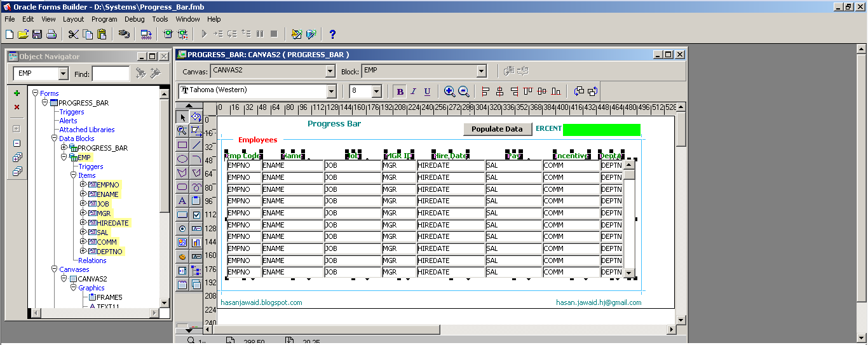Click the Align Bottom icon
This screenshot has width=868, height=345.
(x=556, y=91)
